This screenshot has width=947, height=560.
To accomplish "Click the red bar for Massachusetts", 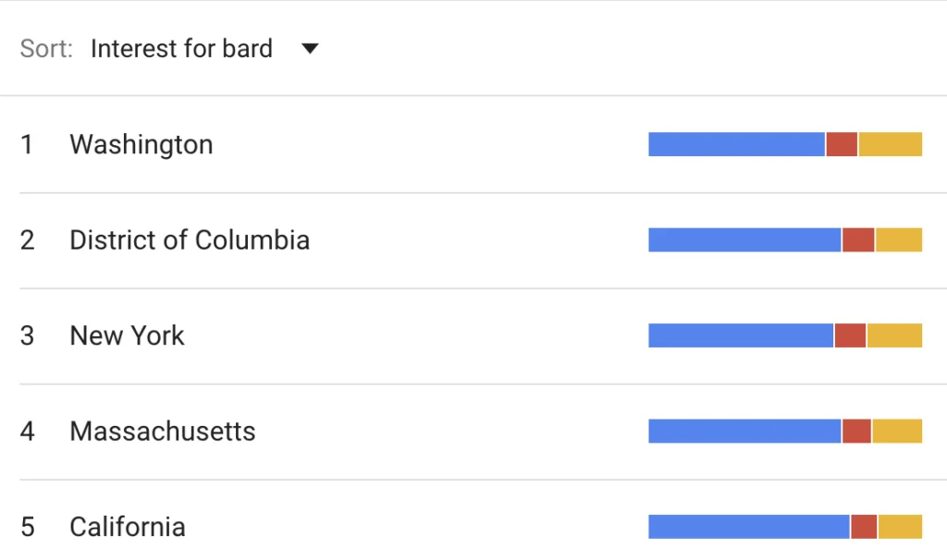I will (x=855, y=431).
